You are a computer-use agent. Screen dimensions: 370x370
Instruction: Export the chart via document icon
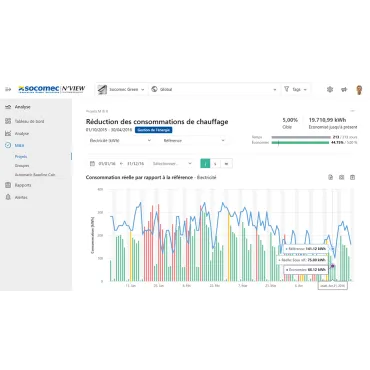[331, 177]
